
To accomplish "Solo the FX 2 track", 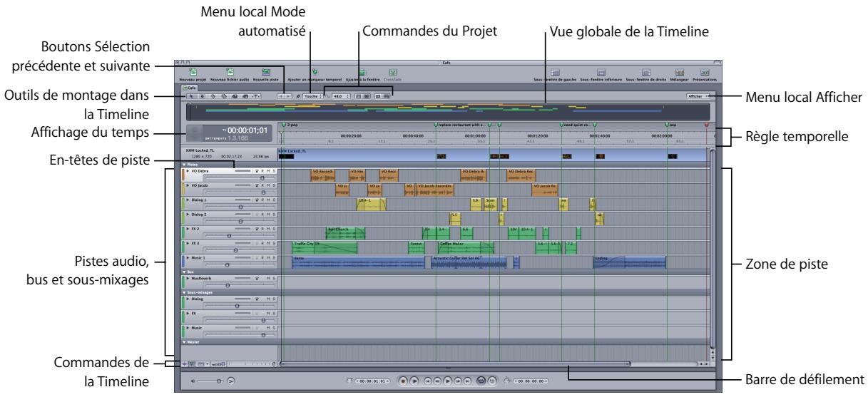I will click(274, 229).
